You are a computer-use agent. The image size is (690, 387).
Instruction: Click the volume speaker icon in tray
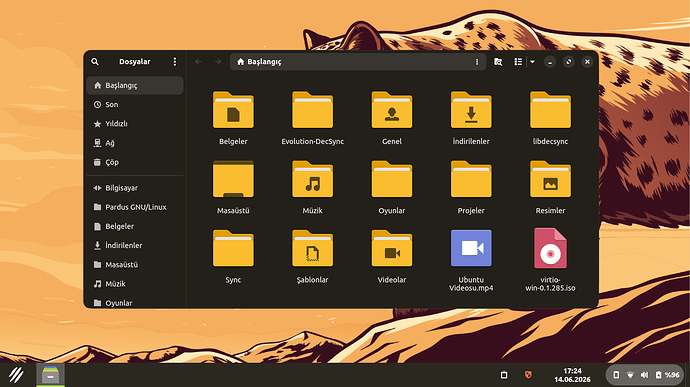pos(644,375)
